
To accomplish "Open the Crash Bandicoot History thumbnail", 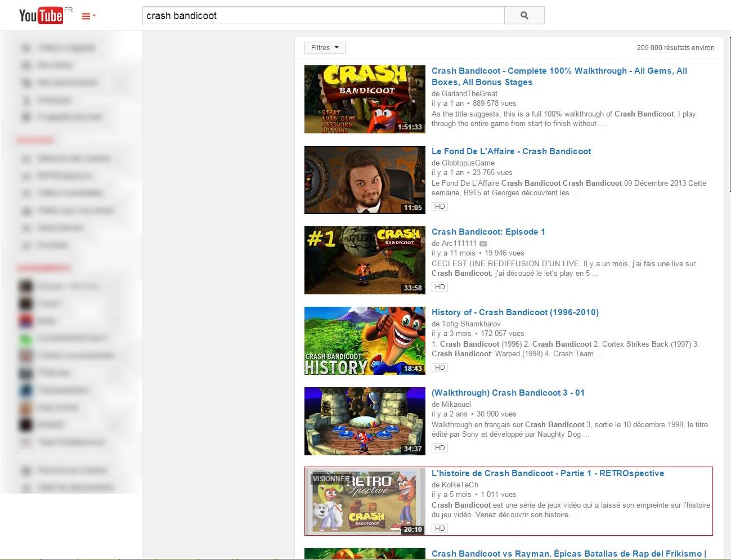I will pyautogui.click(x=365, y=341).
